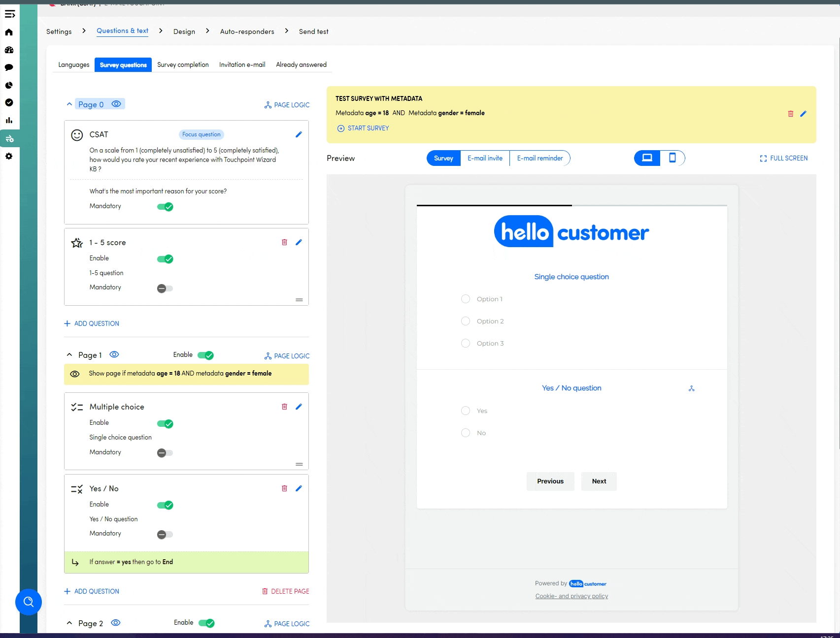Collapse the Page 1 section
840x638 pixels.
(x=69, y=355)
